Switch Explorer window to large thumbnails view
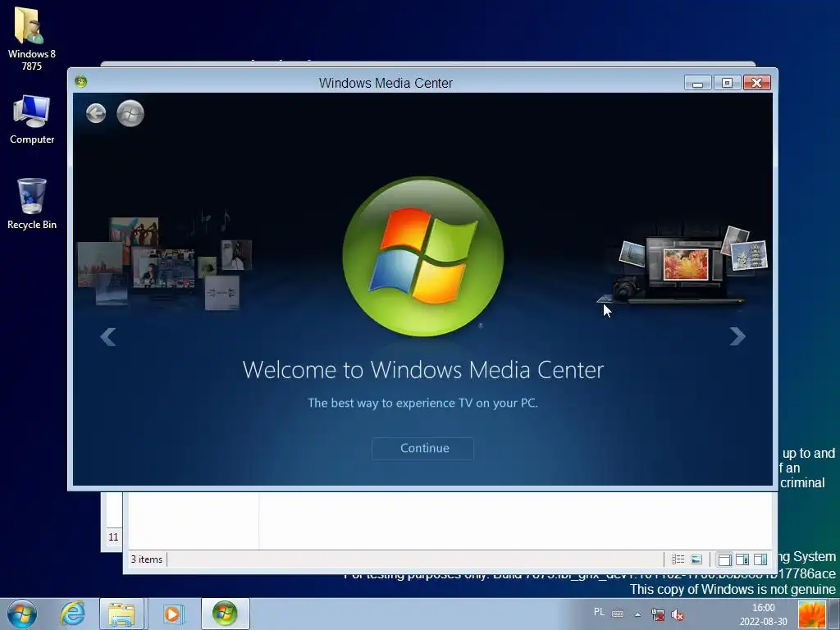The height and width of the screenshot is (630, 840). tap(696, 559)
